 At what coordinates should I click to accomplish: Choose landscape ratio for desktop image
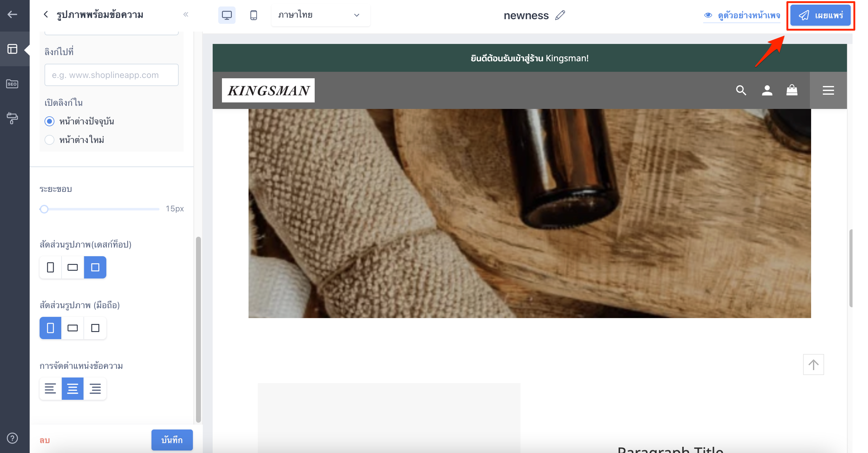click(x=73, y=267)
